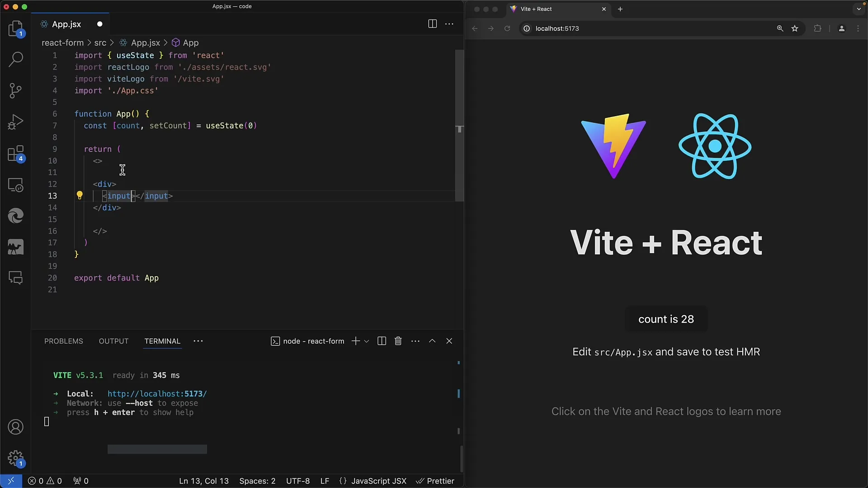Expand the breadcrumb App dropdown in toolbar

click(x=191, y=43)
